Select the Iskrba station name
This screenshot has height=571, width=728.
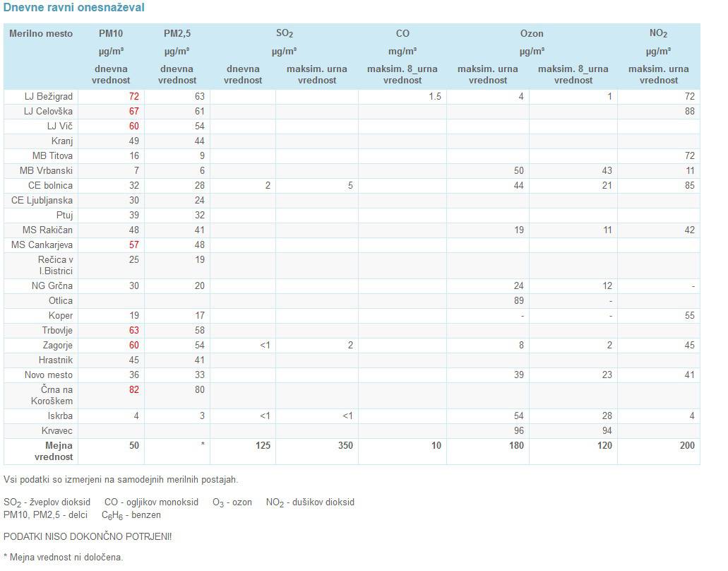[59, 416]
